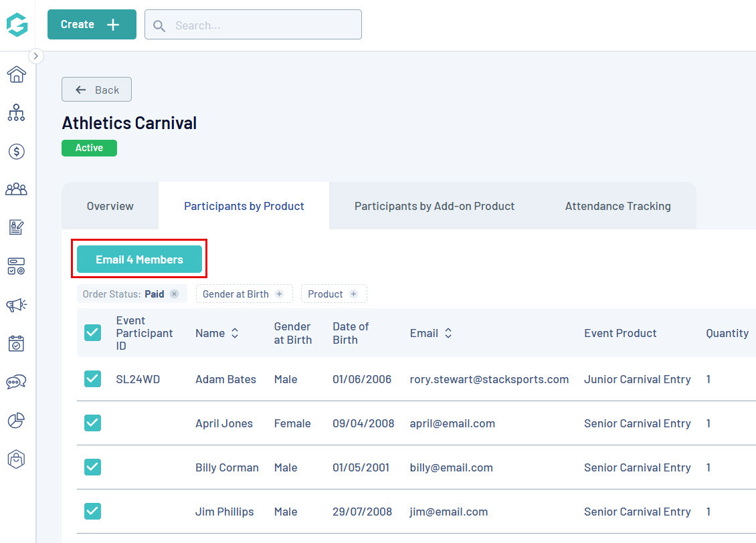
Task: Click Junior Carnival Entry product cell
Action: point(638,379)
